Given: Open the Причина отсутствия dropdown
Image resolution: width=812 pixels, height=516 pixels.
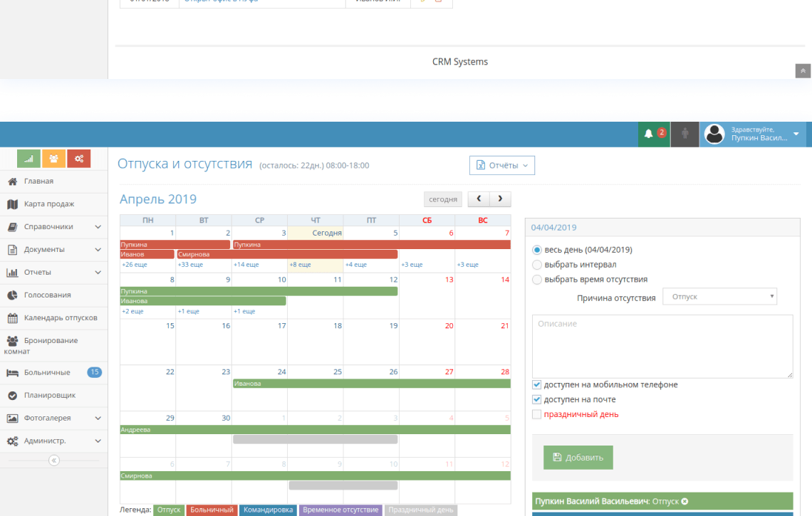Looking at the screenshot, I should coord(719,296).
